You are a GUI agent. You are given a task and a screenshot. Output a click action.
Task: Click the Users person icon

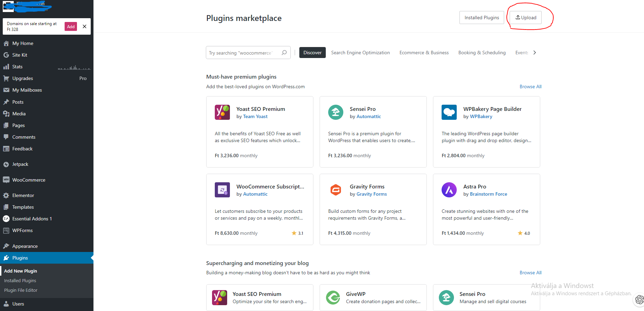coord(6,304)
